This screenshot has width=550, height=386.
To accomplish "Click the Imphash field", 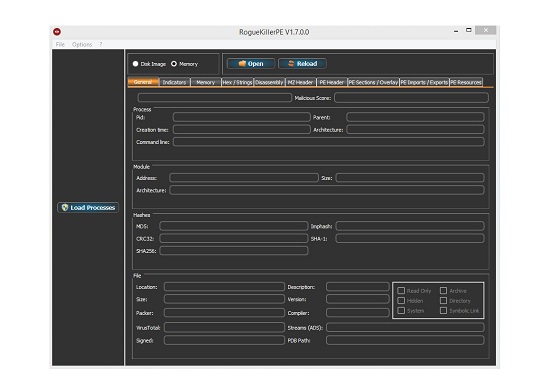I will [410, 226].
